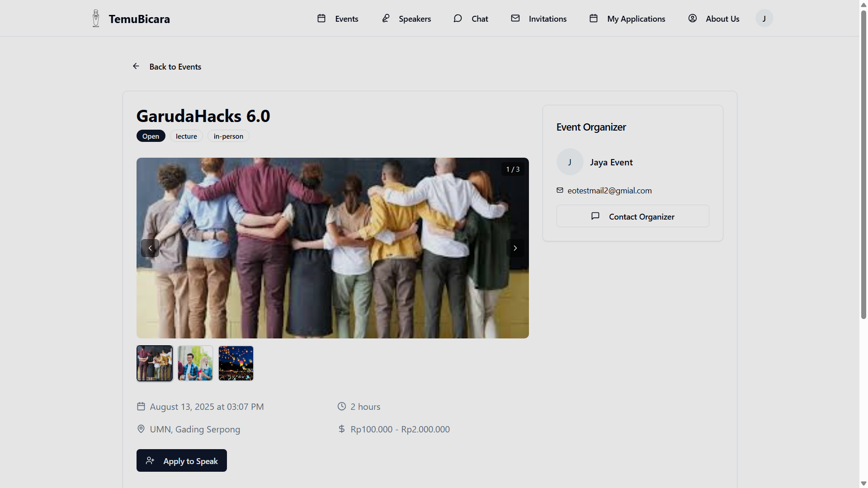Click the back arrow icon near Back to Events
This screenshot has width=868, height=488.
(136, 66)
